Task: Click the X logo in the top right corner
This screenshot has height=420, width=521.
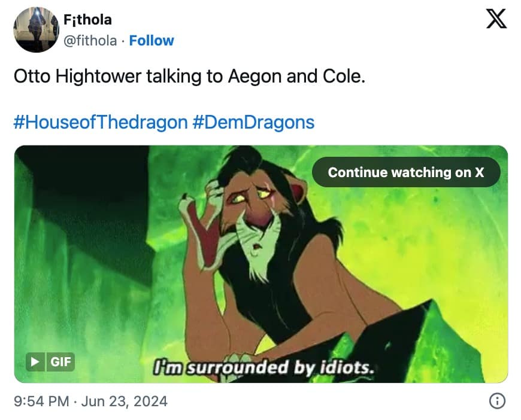Action: 496,19
